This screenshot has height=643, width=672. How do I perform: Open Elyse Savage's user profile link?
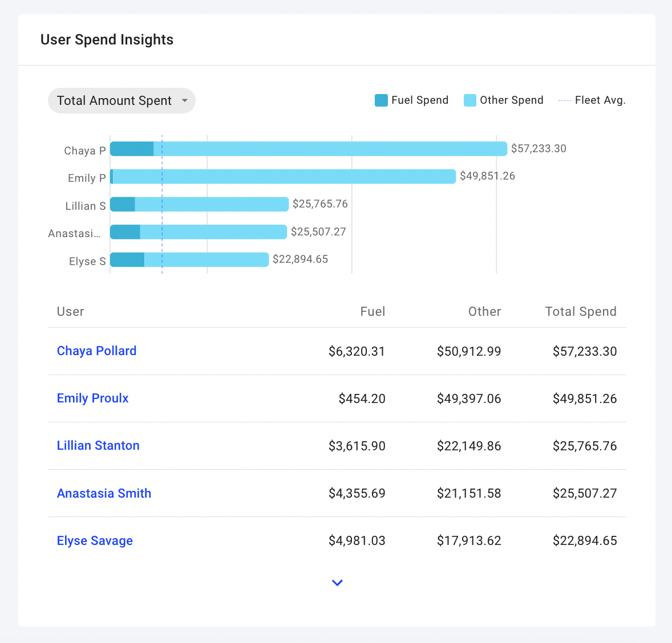pos(95,541)
